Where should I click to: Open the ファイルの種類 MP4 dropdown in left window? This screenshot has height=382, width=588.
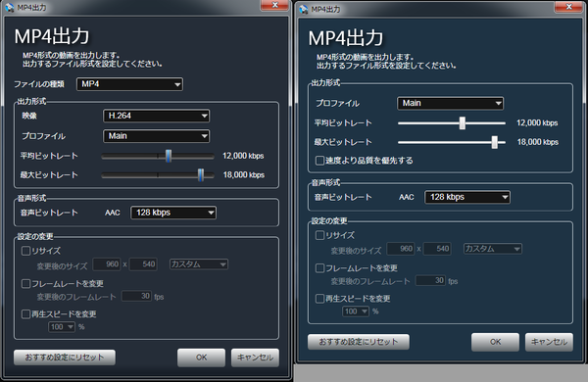coord(129,84)
